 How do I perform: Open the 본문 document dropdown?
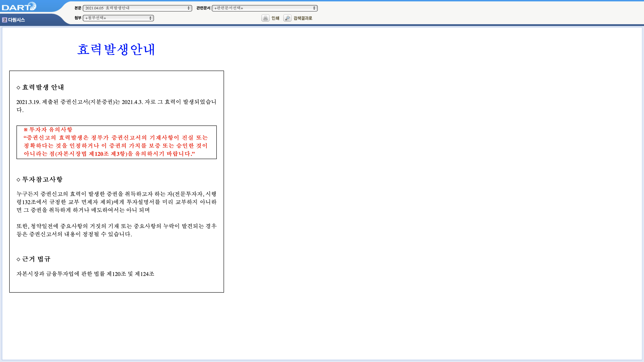point(137,8)
